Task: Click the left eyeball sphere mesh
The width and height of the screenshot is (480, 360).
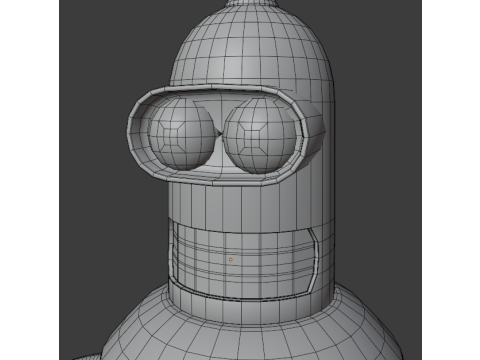Action: coord(182,134)
